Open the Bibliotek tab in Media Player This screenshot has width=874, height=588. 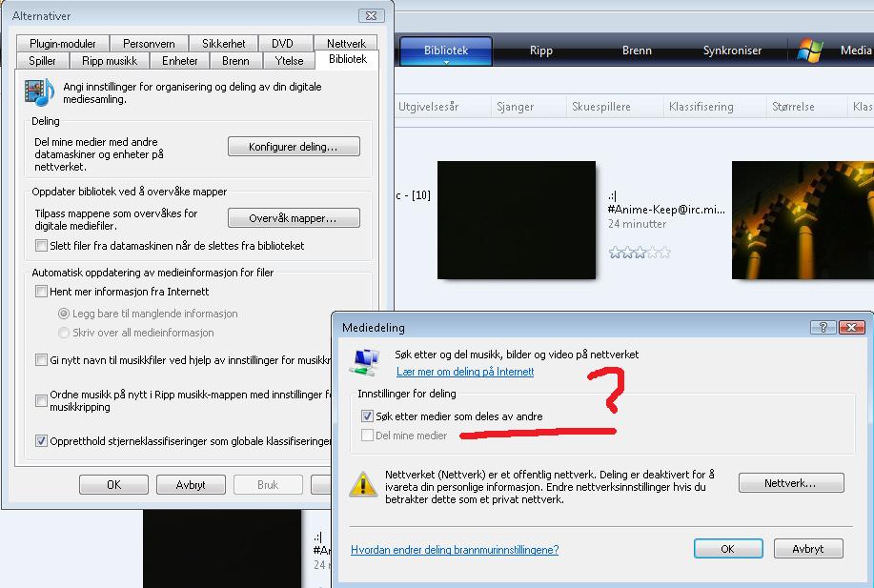pyautogui.click(x=446, y=51)
